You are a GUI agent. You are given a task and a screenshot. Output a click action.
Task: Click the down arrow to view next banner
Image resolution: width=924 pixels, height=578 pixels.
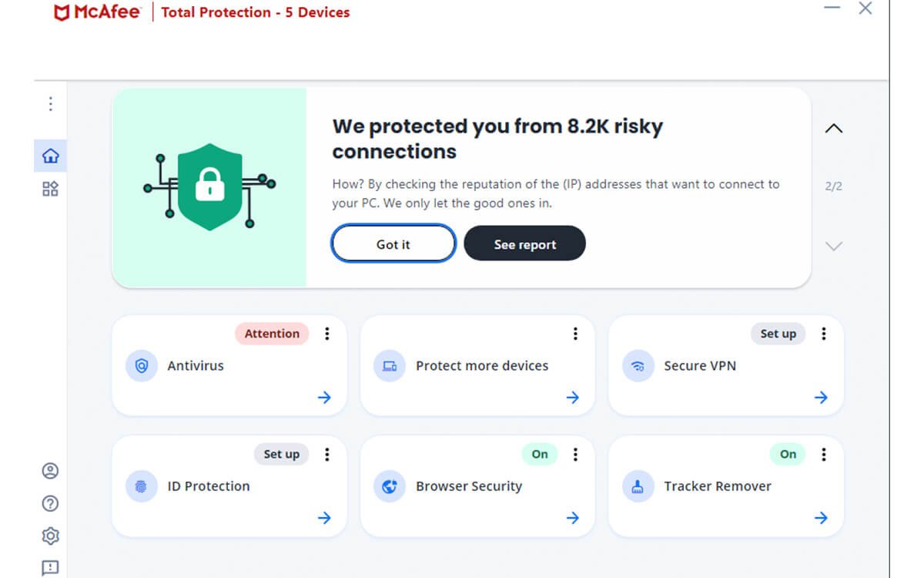tap(834, 246)
